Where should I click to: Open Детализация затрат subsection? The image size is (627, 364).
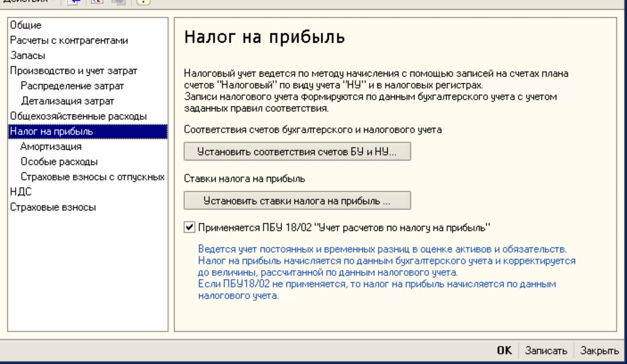point(68,101)
